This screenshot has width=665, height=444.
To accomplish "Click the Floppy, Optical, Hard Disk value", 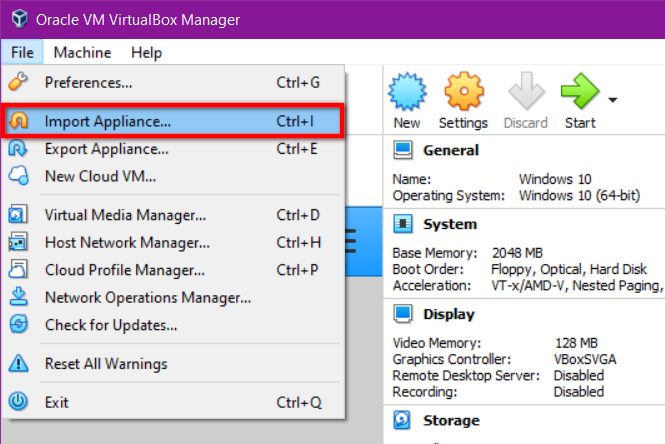I will pyautogui.click(x=569, y=269).
